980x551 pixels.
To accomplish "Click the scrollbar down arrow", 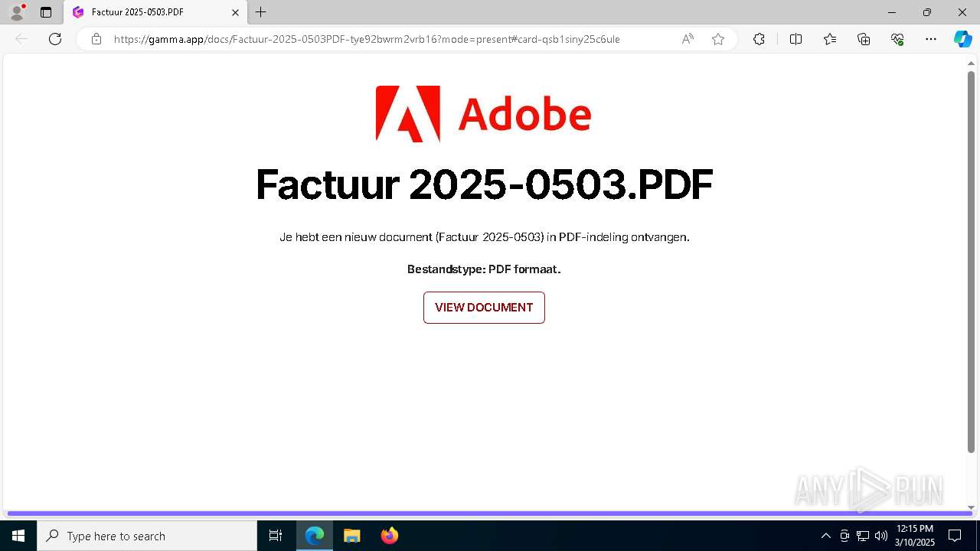I will point(971,507).
